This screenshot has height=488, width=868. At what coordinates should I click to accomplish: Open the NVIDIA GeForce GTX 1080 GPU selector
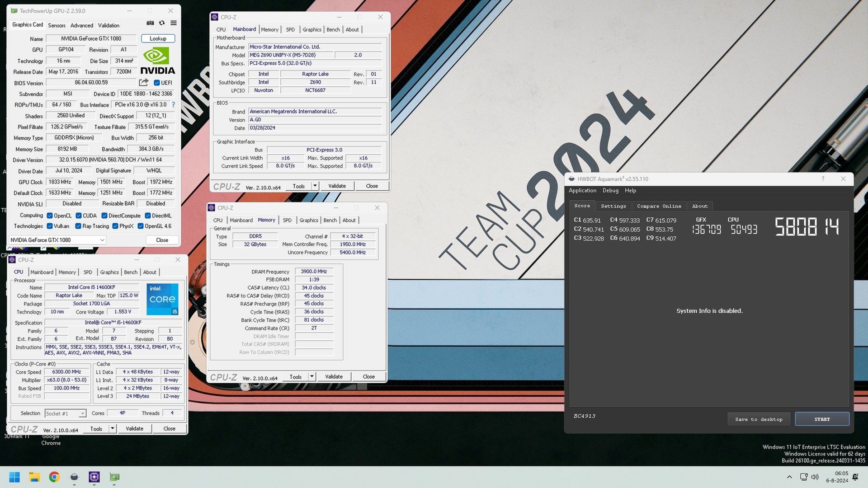click(x=57, y=240)
